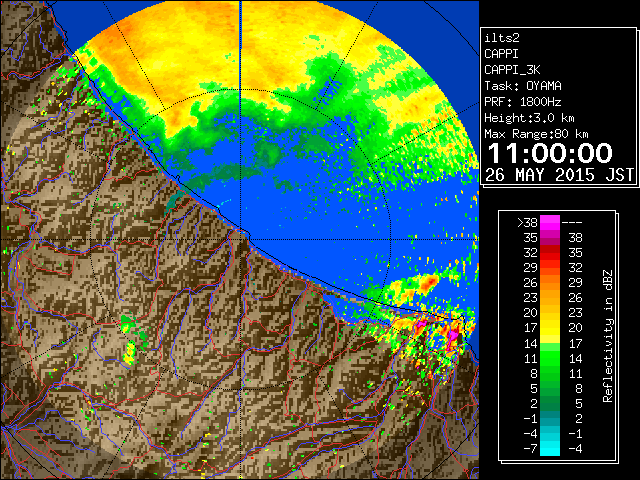640x480 pixels.
Task: Click the 'Reflectivity in dBZ' axis label
Action: point(608,336)
